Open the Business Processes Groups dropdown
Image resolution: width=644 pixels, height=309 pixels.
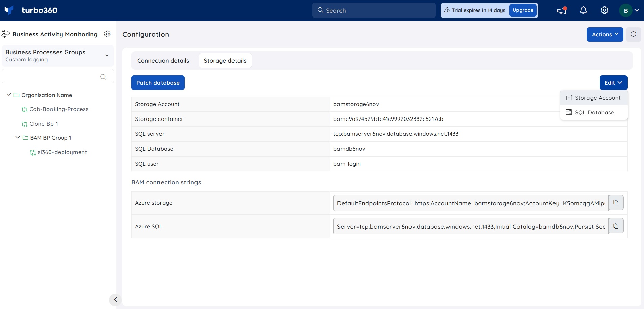pyautogui.click(x=58, y=56)
